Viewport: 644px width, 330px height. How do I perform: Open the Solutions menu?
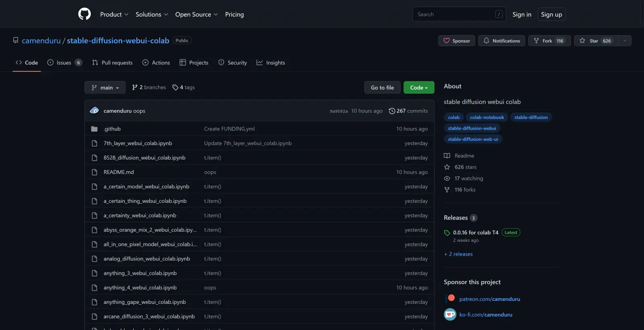(152, 14)
